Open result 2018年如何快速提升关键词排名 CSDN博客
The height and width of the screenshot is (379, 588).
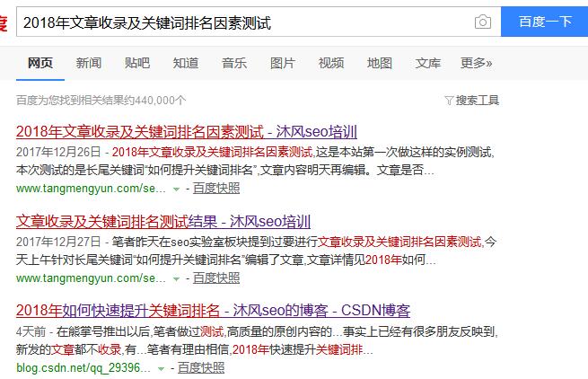click(213, 311)
